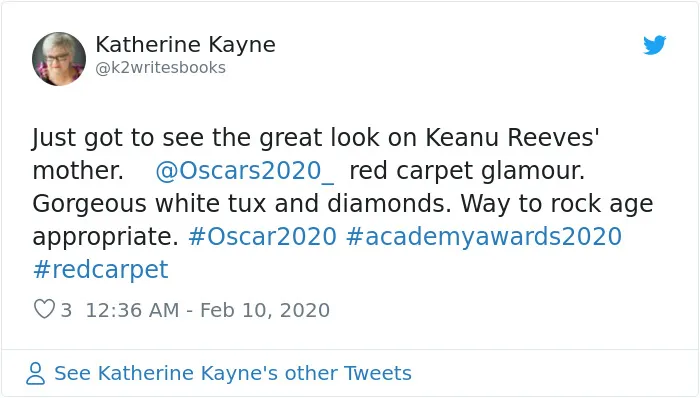Like the tweet with the heart icon
This screenshot has height=398, width=700.
(x=44, y=309)
